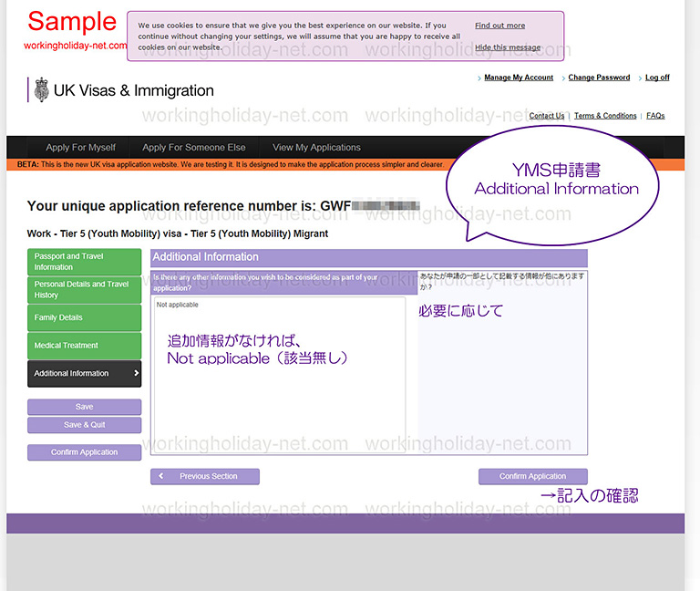Open Change Password link
Screen dimensions: 700x591
(599, 78)
